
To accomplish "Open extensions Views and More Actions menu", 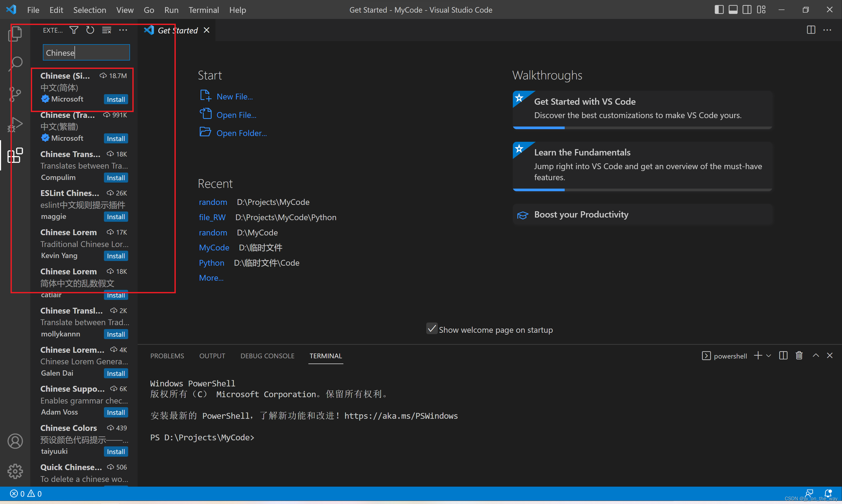I will tap(123, 30).
